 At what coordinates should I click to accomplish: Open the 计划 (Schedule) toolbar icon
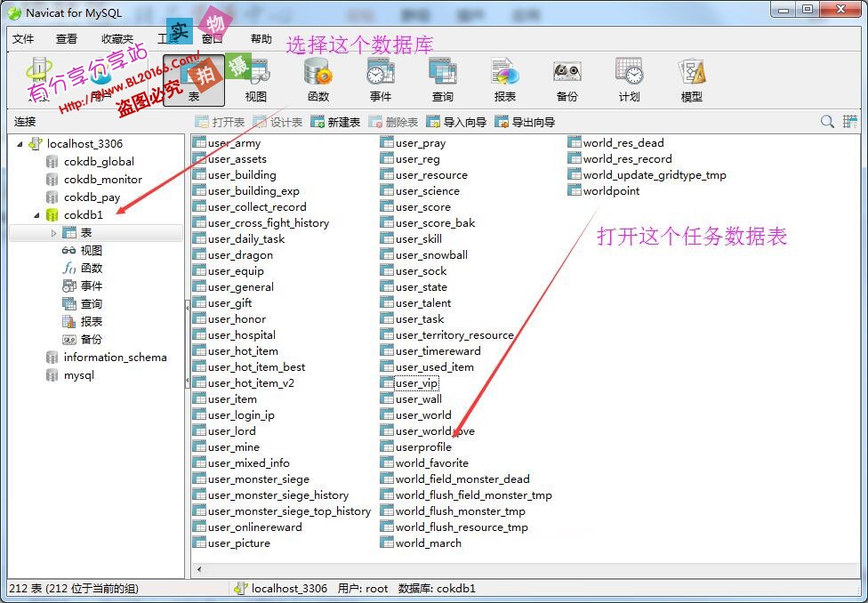point(629,80)
